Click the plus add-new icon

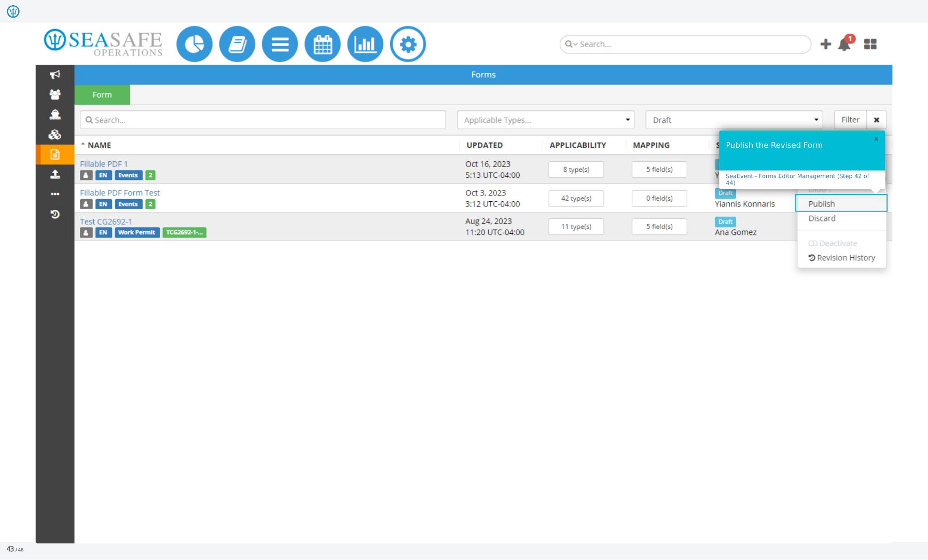pos(825,44)
